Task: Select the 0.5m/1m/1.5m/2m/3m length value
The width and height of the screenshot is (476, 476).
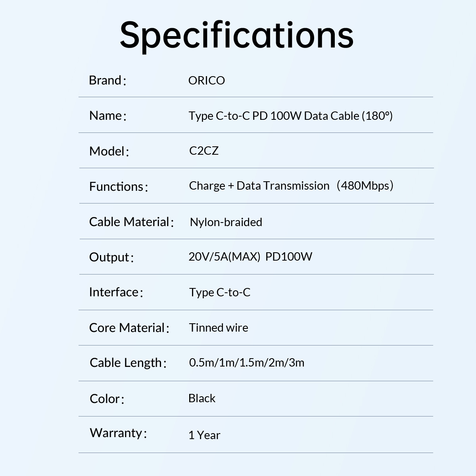Action: pyautogui.click(x=247, y=363)
